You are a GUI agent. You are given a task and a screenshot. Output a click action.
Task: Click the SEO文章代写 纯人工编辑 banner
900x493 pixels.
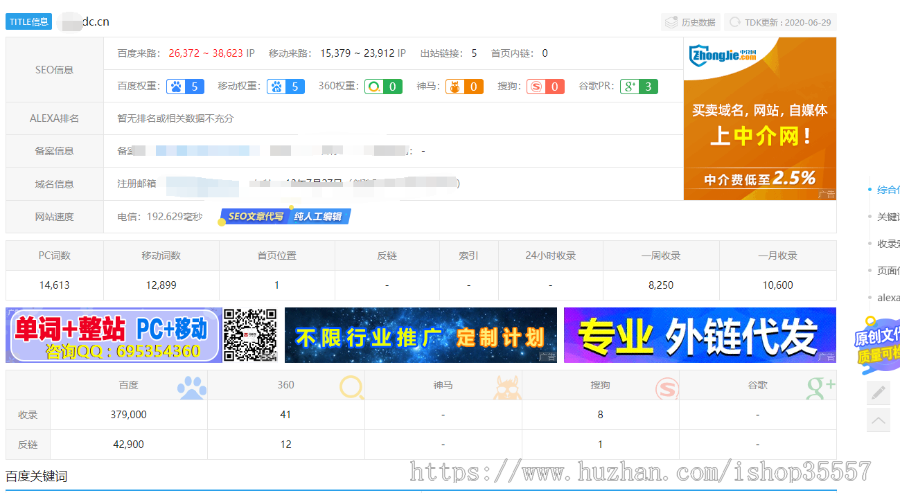pos(285,216)
